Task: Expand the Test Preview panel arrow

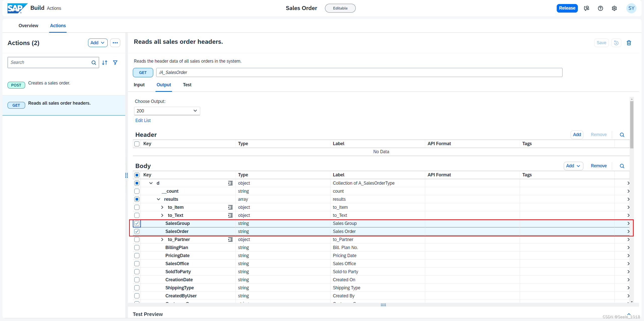Action: (x=629, y=314)
